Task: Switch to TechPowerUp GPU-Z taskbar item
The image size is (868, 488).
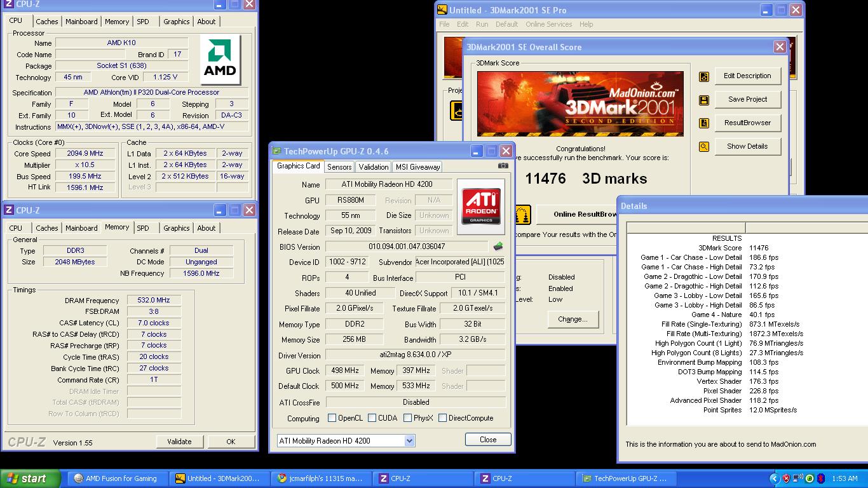Action: (625, 478)
